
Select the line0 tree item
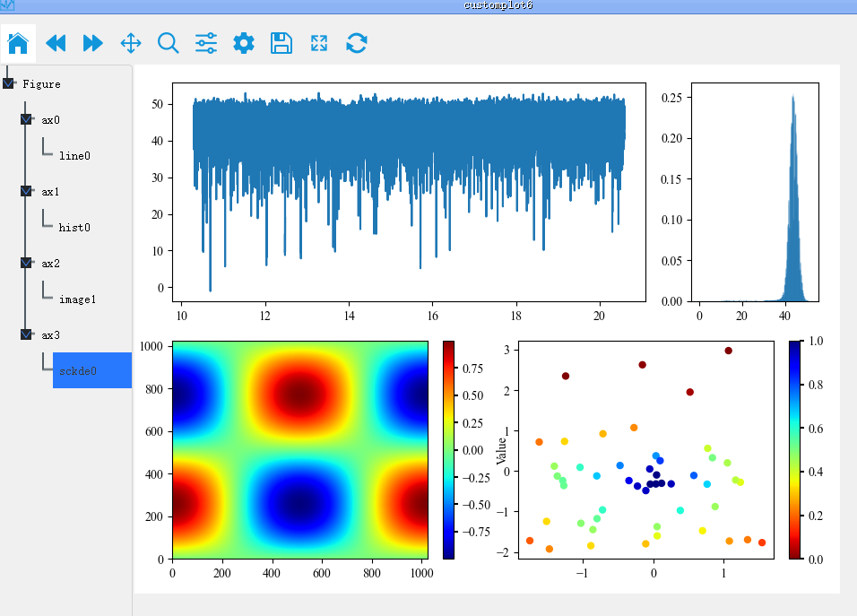[75, 156]
